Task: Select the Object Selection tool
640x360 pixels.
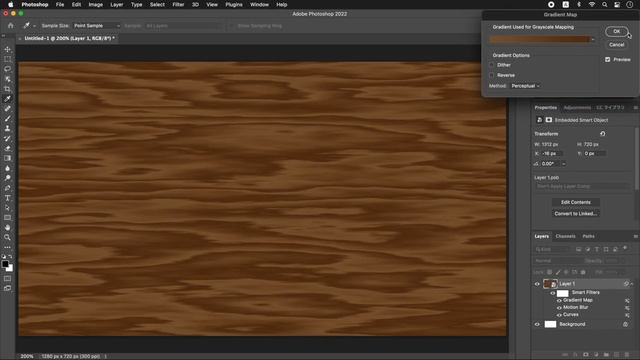Action: coord(7,79)
